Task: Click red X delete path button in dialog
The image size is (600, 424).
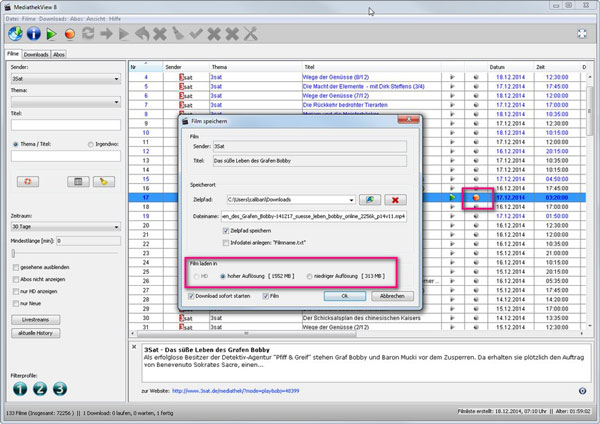Action: click(395, 200)
